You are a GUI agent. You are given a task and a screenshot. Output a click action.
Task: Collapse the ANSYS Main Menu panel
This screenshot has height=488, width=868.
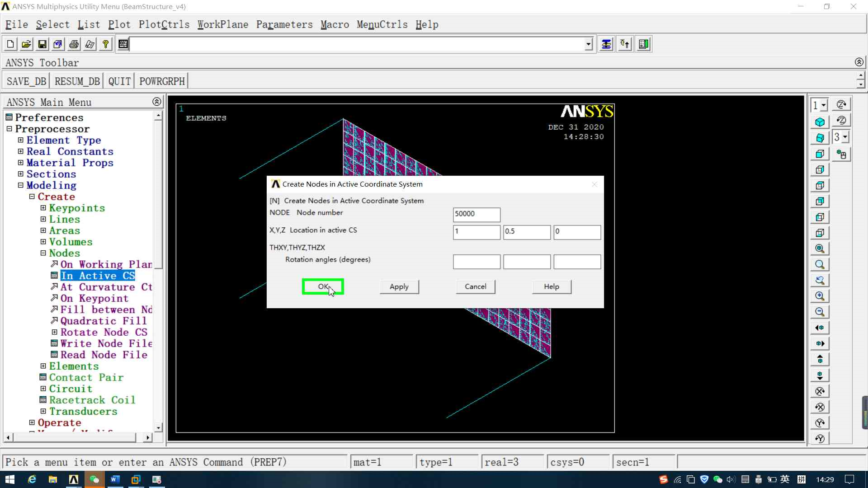[156, 102]
